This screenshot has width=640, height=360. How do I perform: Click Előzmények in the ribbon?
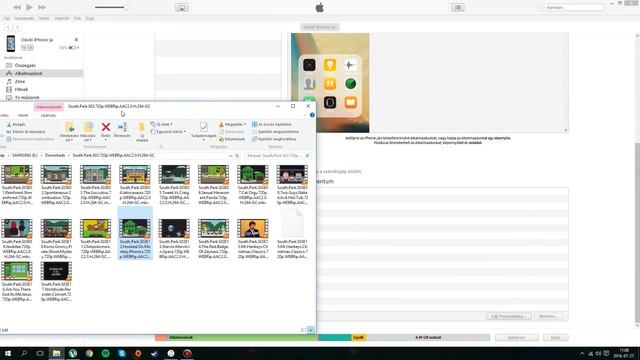coord(232,139)
